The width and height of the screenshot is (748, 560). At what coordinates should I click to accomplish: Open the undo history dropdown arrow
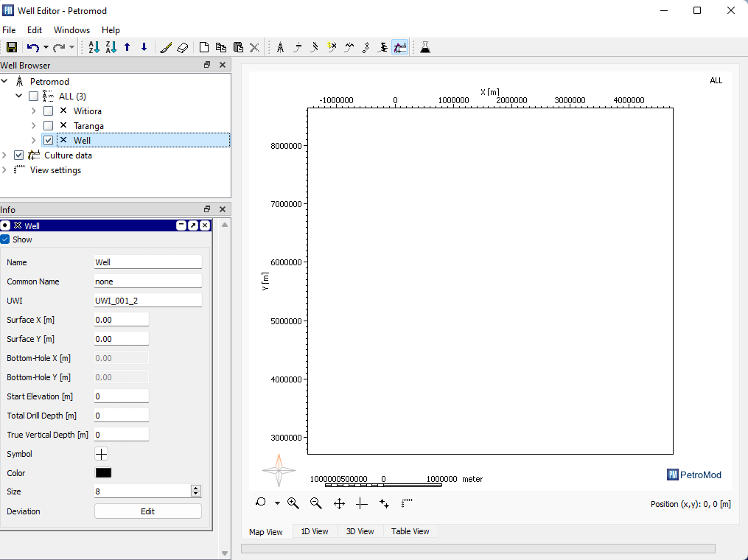tap(46, 48)
